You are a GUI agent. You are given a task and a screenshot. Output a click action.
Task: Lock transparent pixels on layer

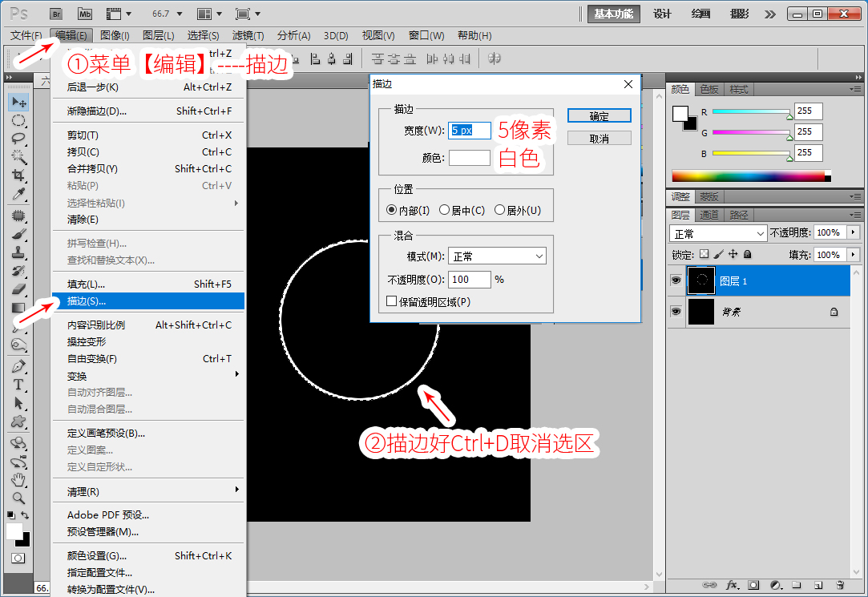click(704, 254)
